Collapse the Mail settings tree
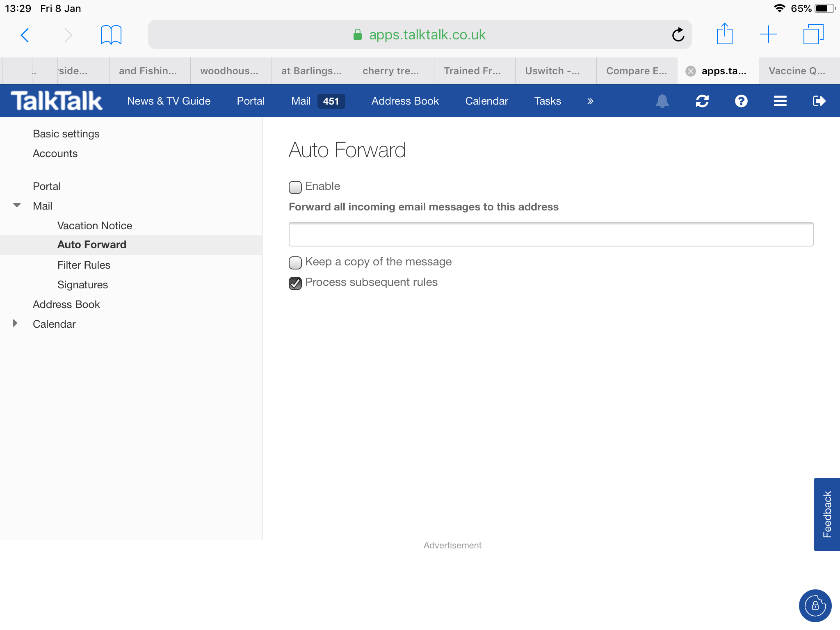Image resolution: width=840 pixels, height=630 pixels. (x=17, y=205)
